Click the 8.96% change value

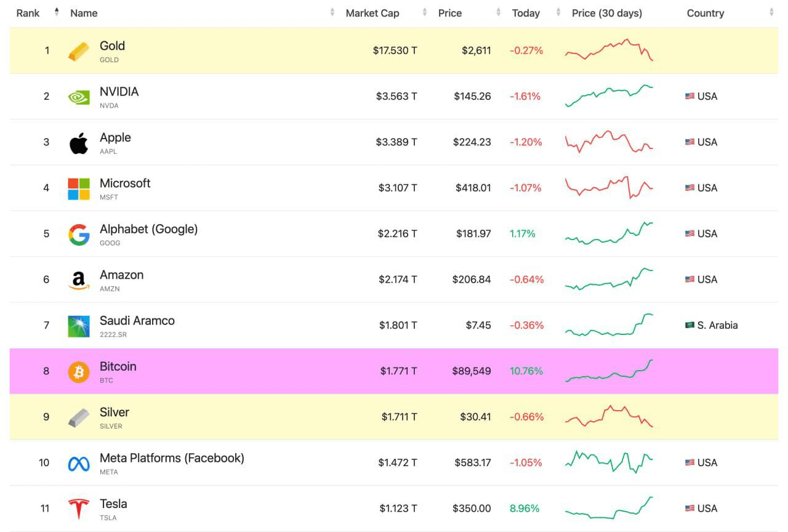pyautogui.click(x=525, y=509)
